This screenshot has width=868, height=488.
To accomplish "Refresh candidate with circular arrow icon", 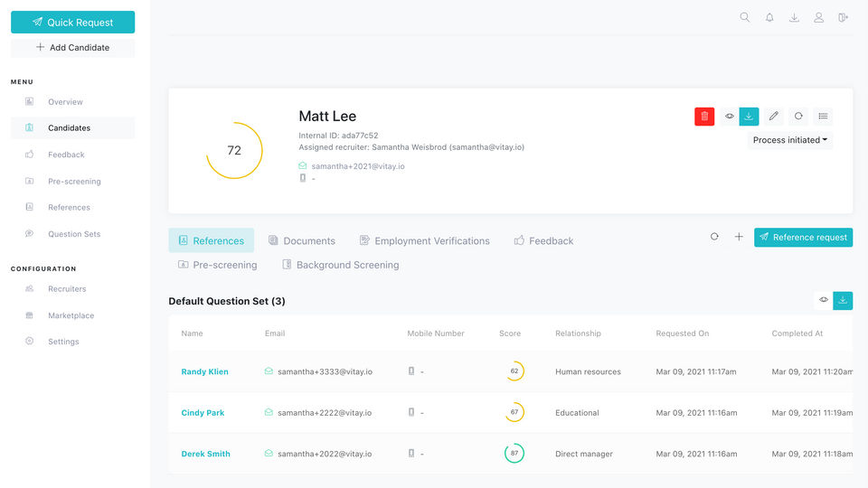I will [x=798, y=117].
